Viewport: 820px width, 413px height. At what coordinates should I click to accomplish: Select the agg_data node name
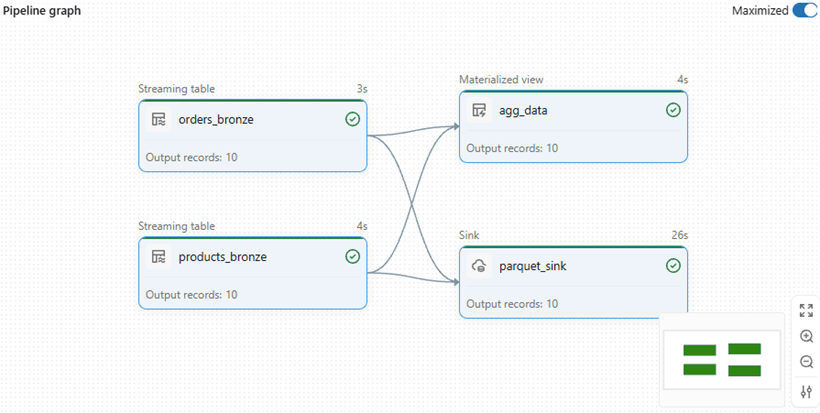click(523, 110)
